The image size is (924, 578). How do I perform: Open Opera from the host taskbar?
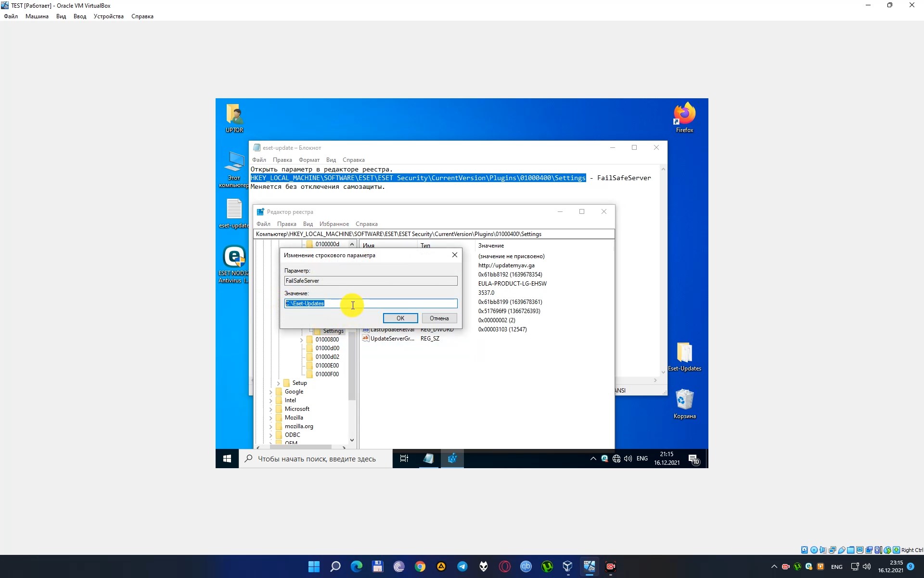pos(505,566)
